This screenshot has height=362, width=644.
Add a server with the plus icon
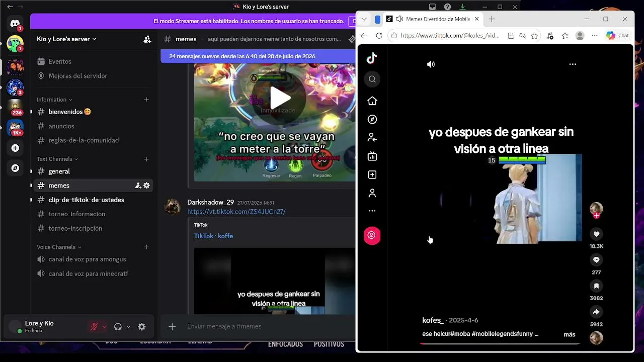pos(15,148)
